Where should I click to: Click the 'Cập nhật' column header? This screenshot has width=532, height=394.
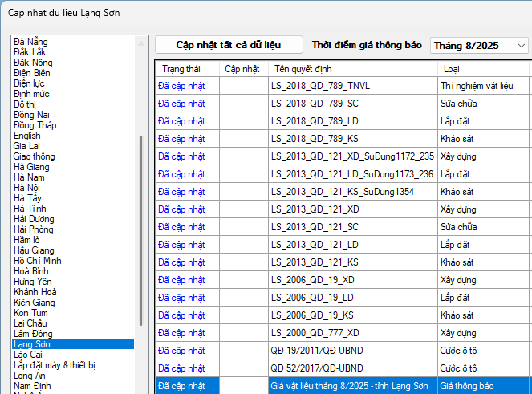tap(243, 68)
